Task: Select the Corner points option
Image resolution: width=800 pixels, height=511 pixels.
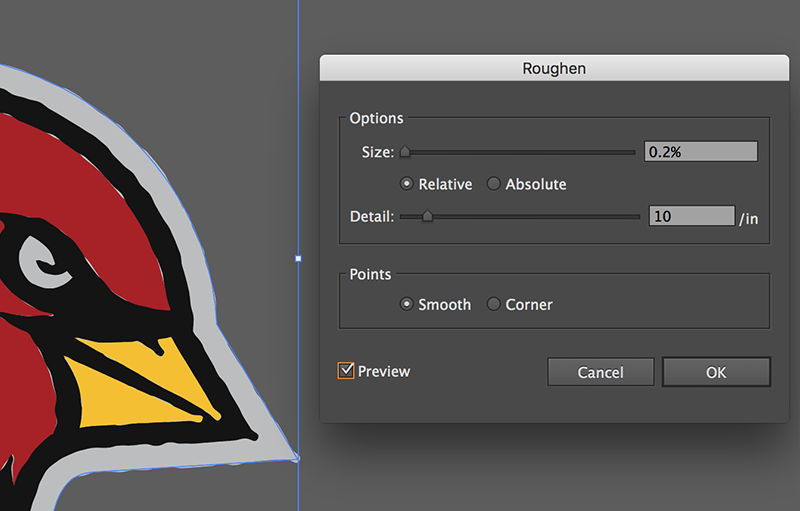Action: pyautogui.click(x=493, y=304)
